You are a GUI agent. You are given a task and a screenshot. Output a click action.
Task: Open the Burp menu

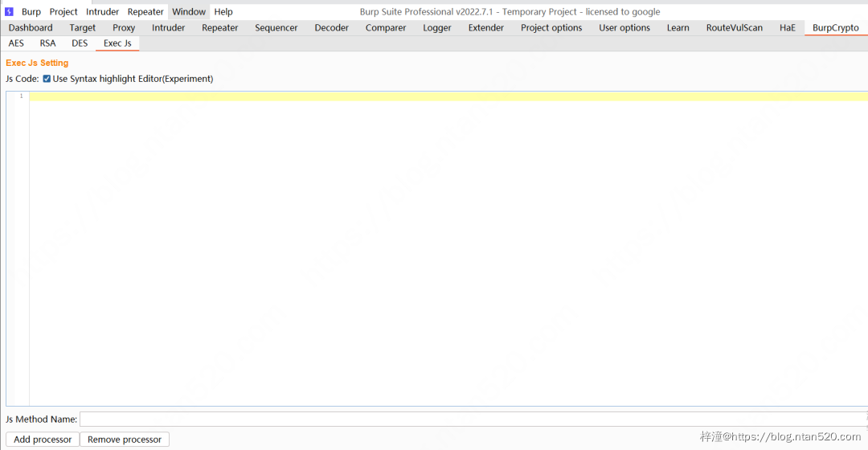point(31,11)
